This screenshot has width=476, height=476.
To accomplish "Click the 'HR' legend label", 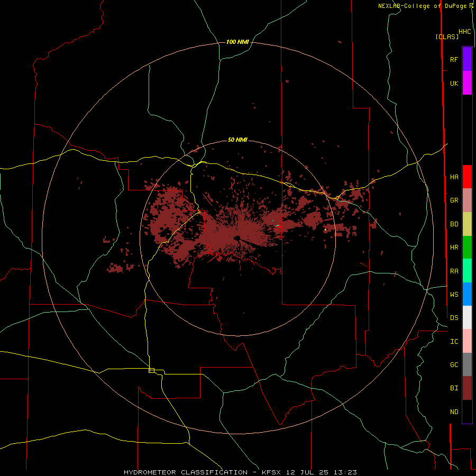I will [x=454, y=248].
